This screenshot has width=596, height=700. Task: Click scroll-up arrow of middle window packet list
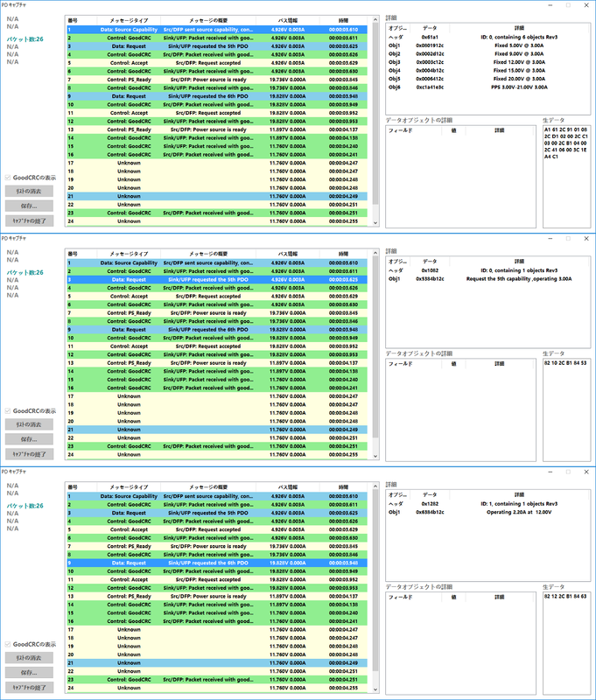(x=375, y=254)
